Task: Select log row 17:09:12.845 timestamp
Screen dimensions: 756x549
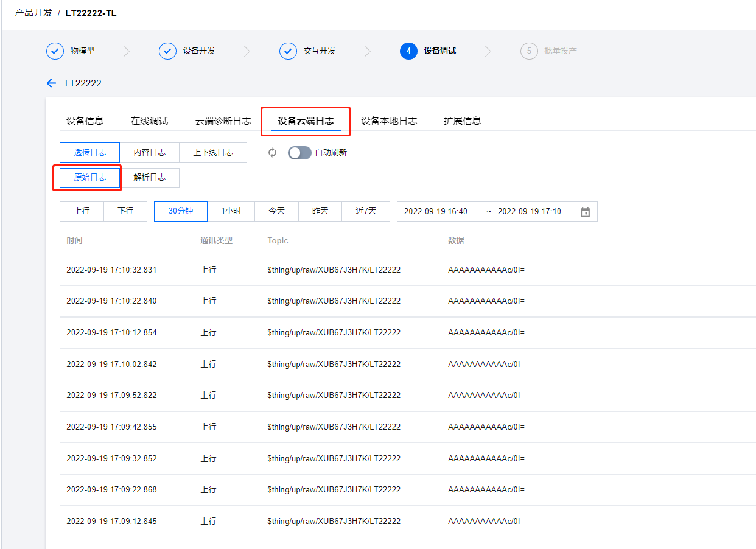Action: point(111,522)
